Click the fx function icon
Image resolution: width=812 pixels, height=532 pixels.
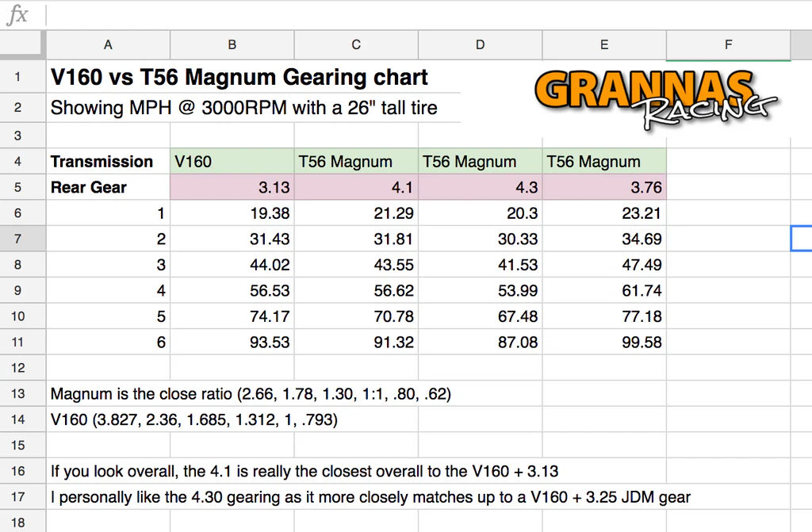(17, 14)
